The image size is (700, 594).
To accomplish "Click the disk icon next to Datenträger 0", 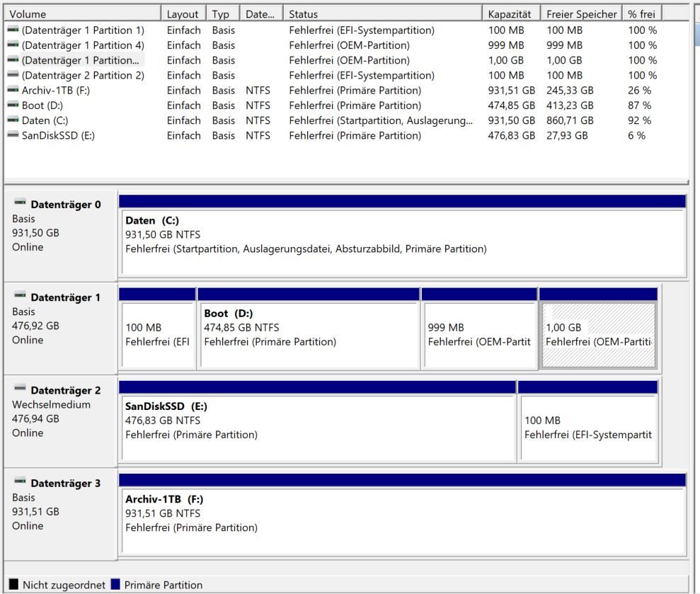I will [x=20, y=205].
